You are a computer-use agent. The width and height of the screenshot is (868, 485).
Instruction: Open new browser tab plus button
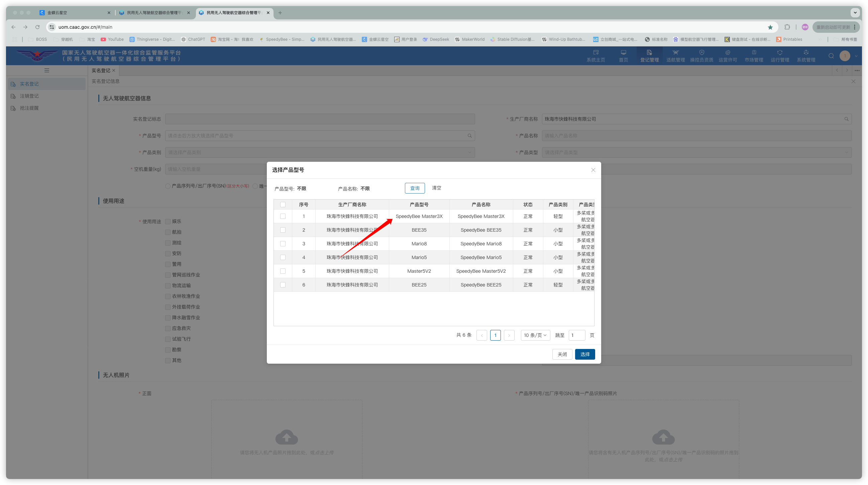[280, 13]
